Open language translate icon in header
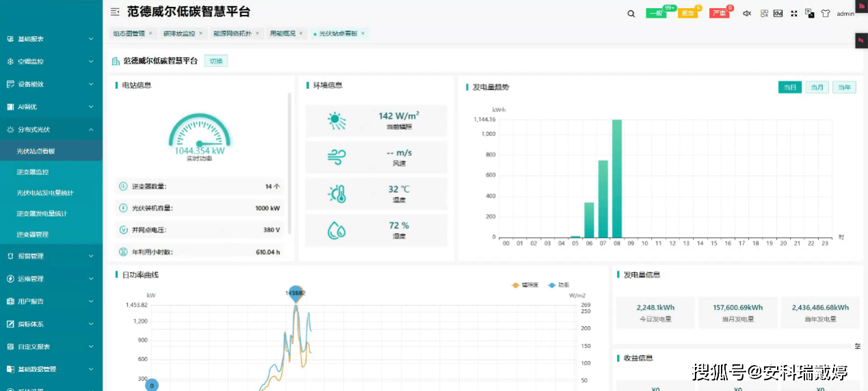This screenshot has height=391, width=868. [810, 13]
